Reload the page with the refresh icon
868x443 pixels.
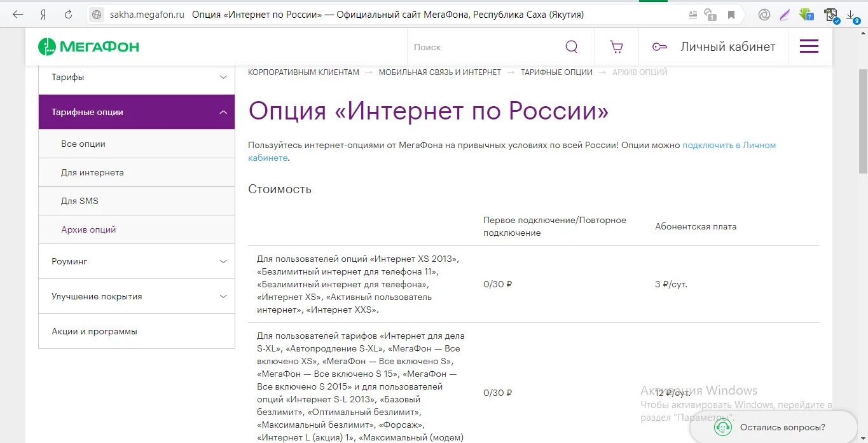[x=68, y=14]
